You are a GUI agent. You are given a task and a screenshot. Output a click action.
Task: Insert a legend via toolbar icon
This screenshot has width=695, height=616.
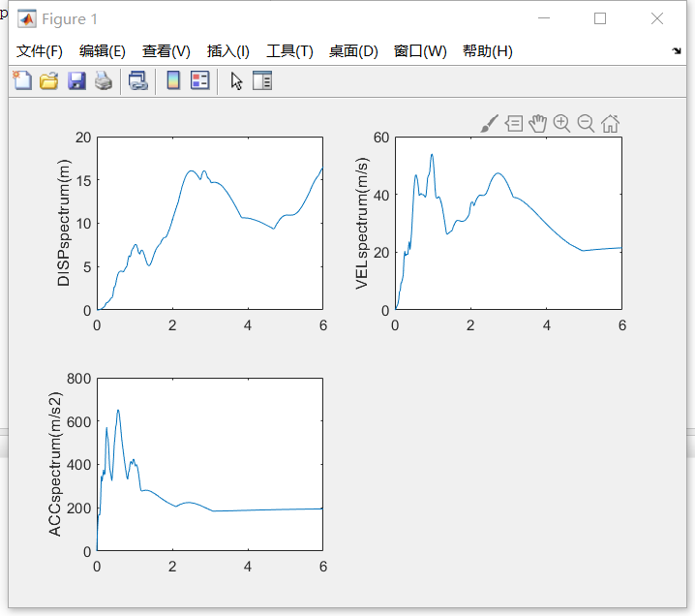click(x=200, y=80)
